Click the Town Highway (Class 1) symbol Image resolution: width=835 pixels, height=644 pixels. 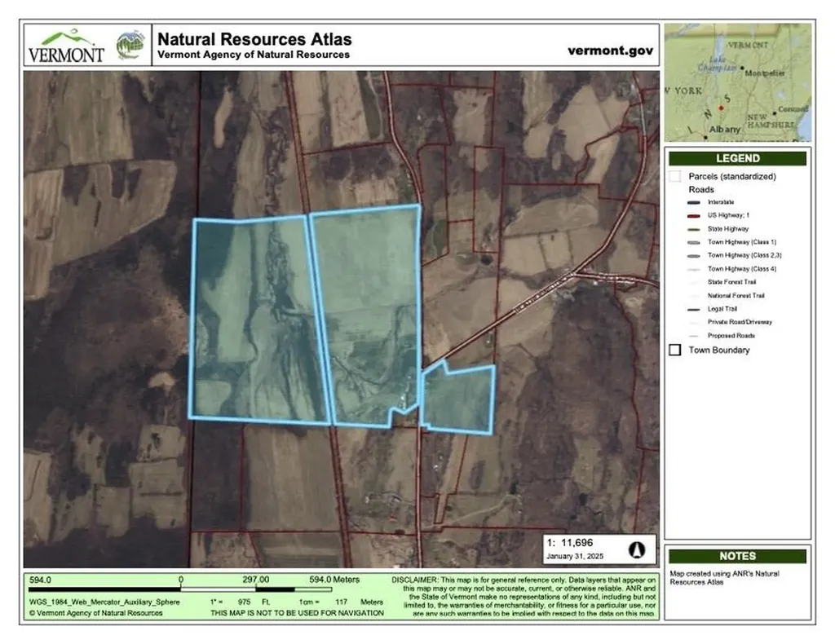[x=693, y=242]
